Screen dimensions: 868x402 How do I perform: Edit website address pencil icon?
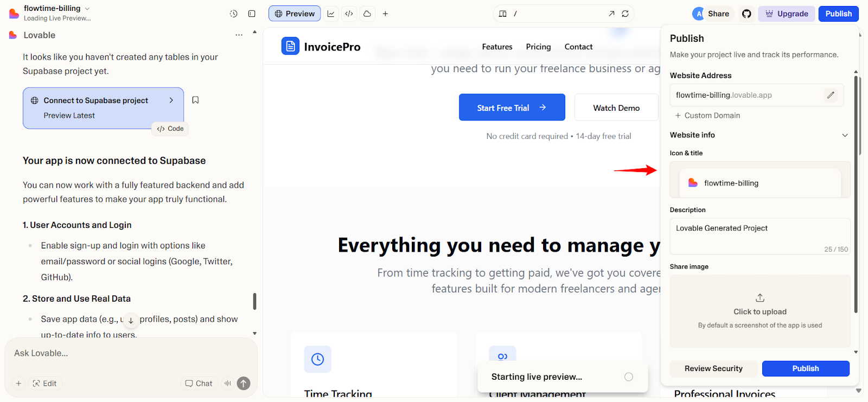831,95
